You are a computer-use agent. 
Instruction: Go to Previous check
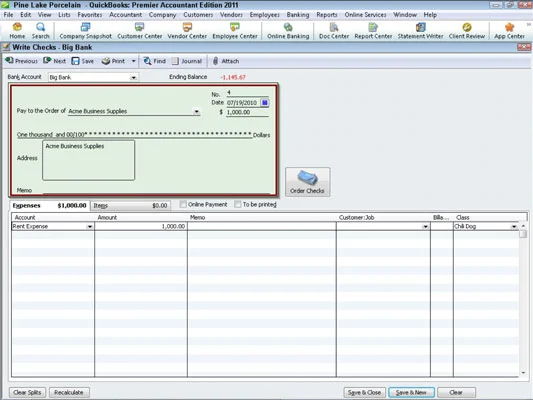[x=21, y=61]
